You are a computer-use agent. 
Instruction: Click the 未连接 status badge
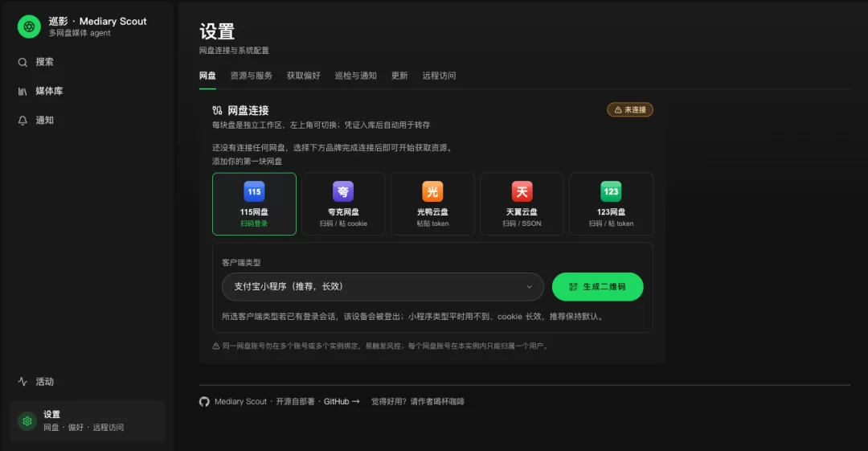(630, 109)
